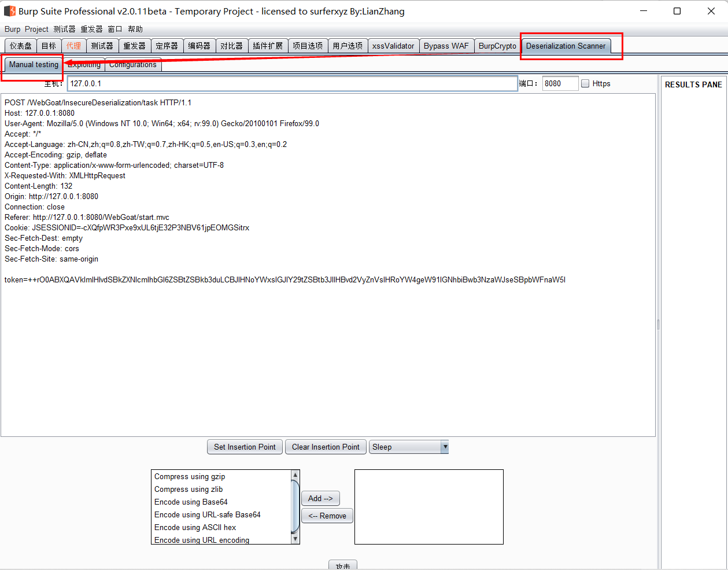Switch to the 编码器 tab
Image resolution: width=728 pixels, height=570 pixels.
pyautogui.click(x=199, y=46)
